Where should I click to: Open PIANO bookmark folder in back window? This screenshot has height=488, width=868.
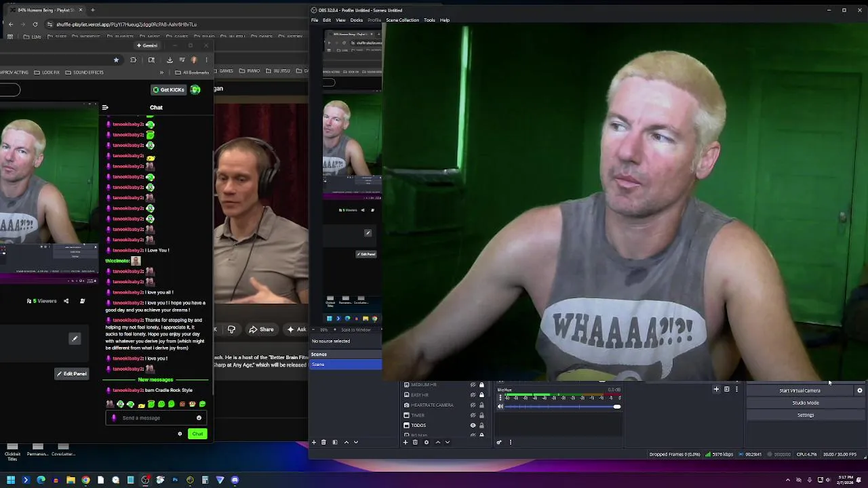coord(250,71)
